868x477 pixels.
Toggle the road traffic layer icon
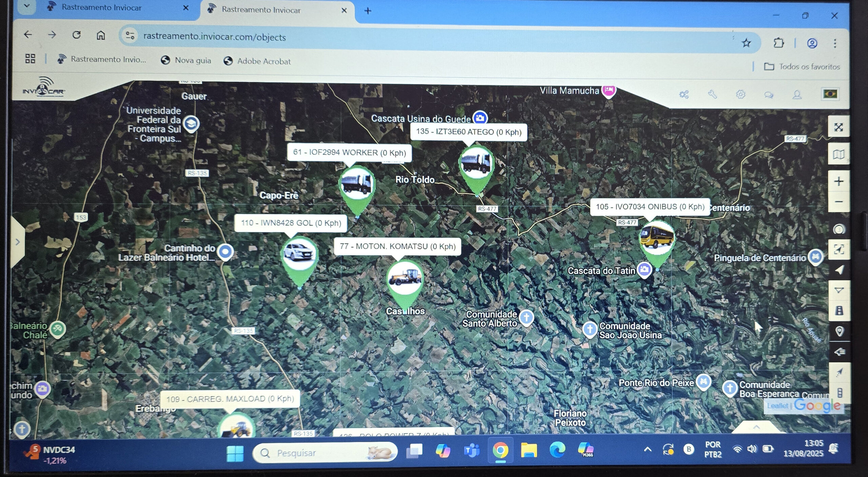(x=839, y=311)
